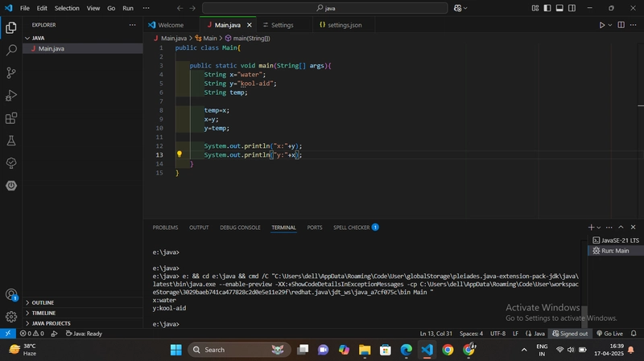Click the remote window indicator in status bar
Image resolution: width=644 pixels, height=361 pixels.
[x=8, y=334]
